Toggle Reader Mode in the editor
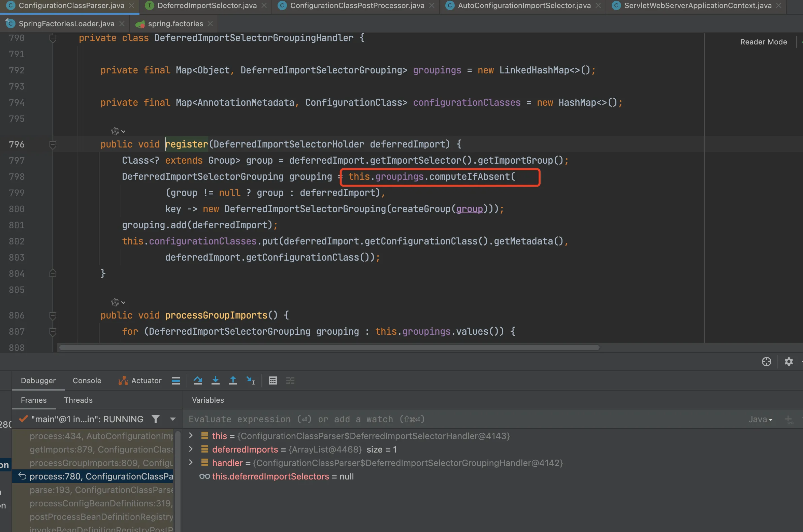The height and width of the screenshot is (532, 803). pos(763,42)
